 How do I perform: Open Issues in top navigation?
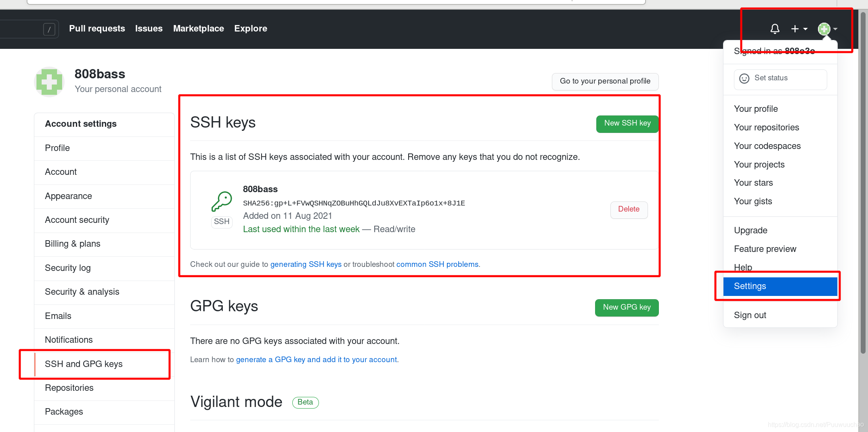point(149,29)
